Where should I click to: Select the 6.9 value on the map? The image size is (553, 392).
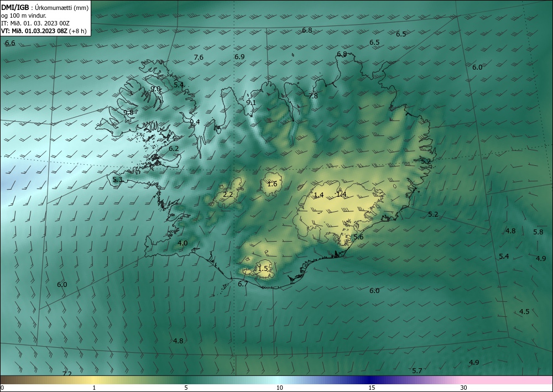click(239, 57)
